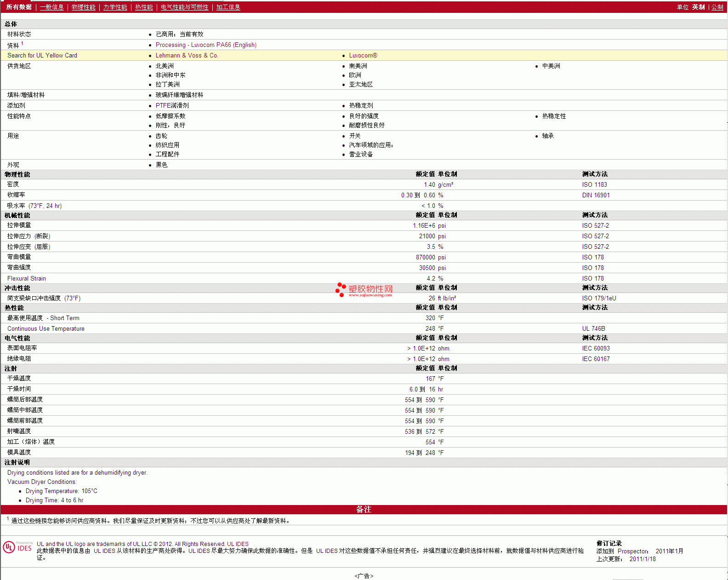Select the 热性能 tab

tap(144, 7)
